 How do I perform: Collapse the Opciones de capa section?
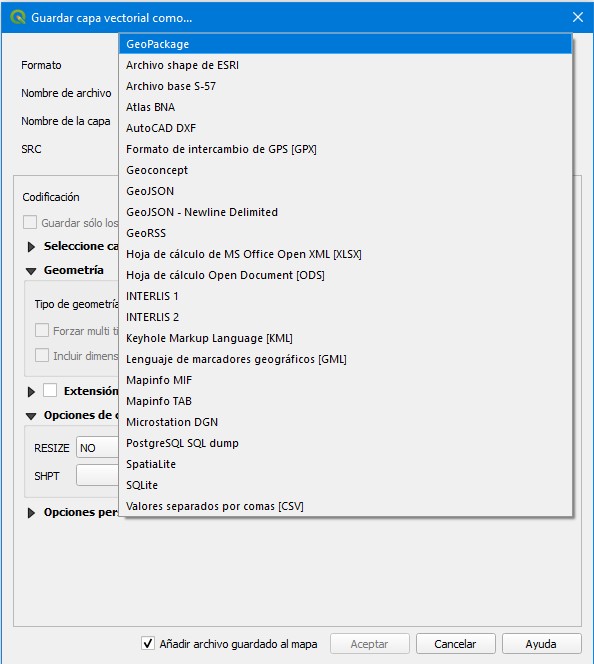pyautogui.click(x=31, y=416)
